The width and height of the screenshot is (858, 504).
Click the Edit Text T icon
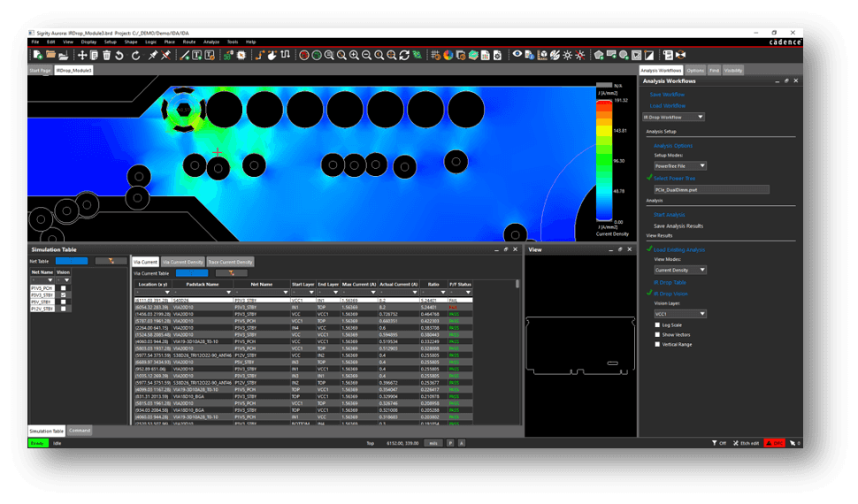(x=210, y=56)
